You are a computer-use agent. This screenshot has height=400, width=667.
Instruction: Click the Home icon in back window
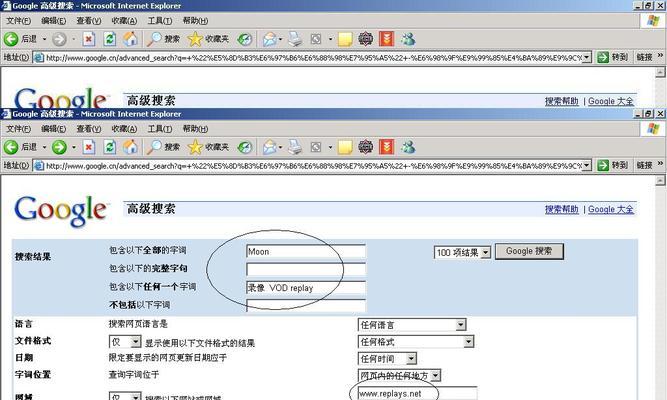point(131,39)
